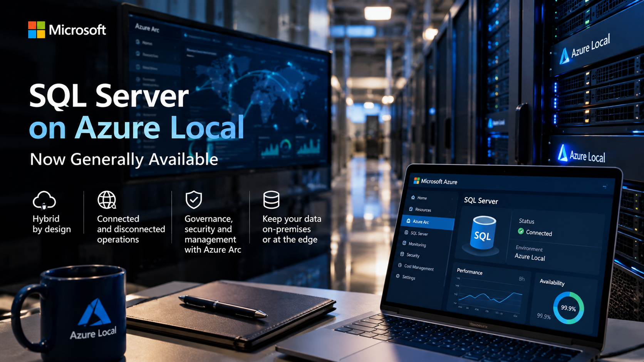Image resolution: width=644 pixels, height=362 pixels.
Task: Click the 'Azure Local' environment value
Action: 530,257
